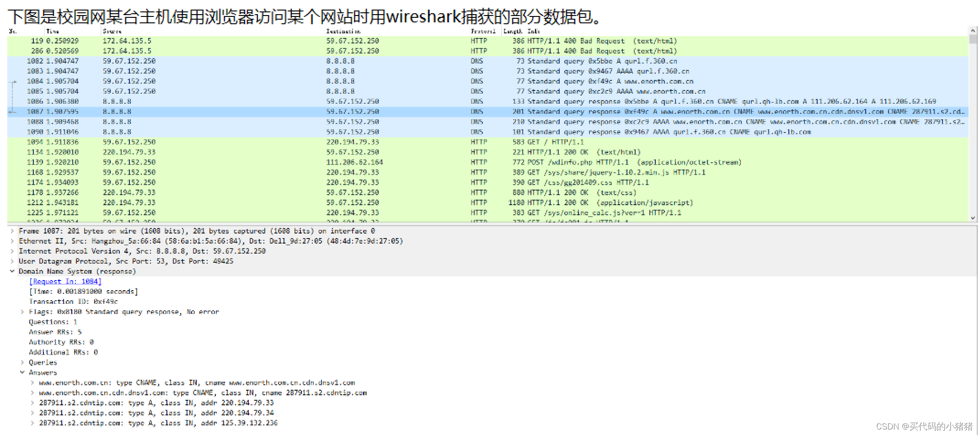
Task: Select packet 119 HTTP 400 Bad Request
Action: click(488, 41)
